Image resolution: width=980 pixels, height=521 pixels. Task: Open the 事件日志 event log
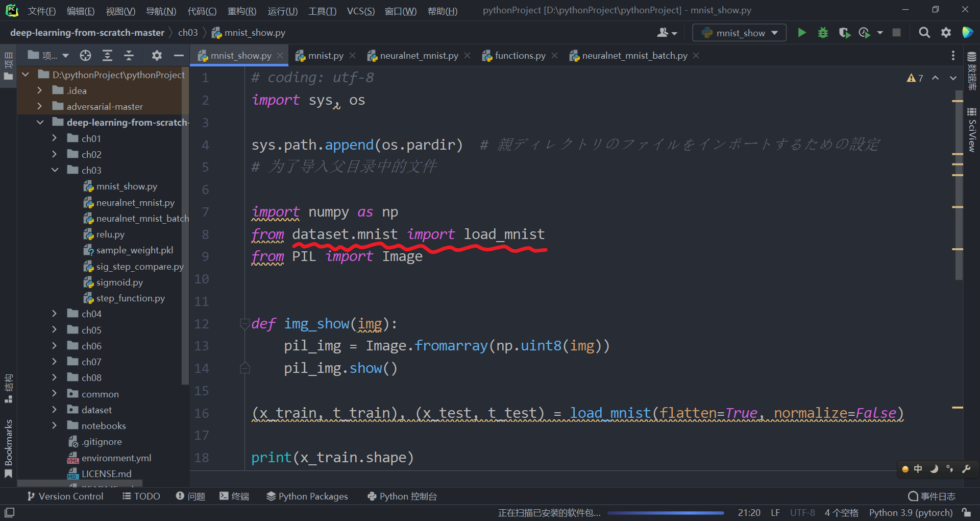pyautogui.click(x=932, y=496)
